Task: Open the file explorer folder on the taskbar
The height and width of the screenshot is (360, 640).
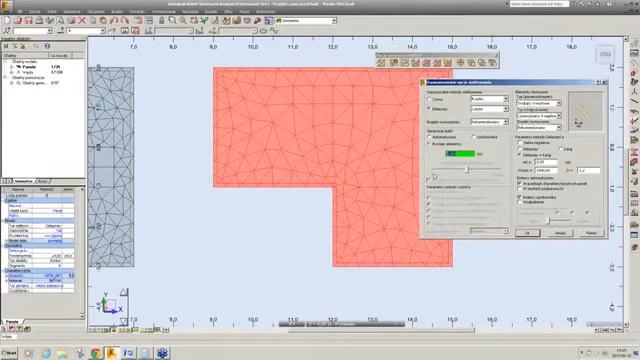Action: click(x=62, y=353)
